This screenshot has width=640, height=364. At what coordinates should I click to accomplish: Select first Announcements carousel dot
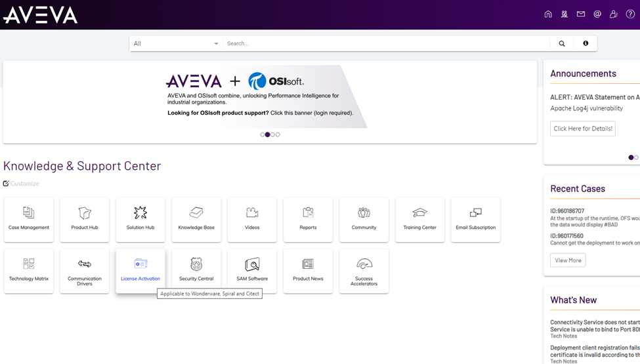631,157
